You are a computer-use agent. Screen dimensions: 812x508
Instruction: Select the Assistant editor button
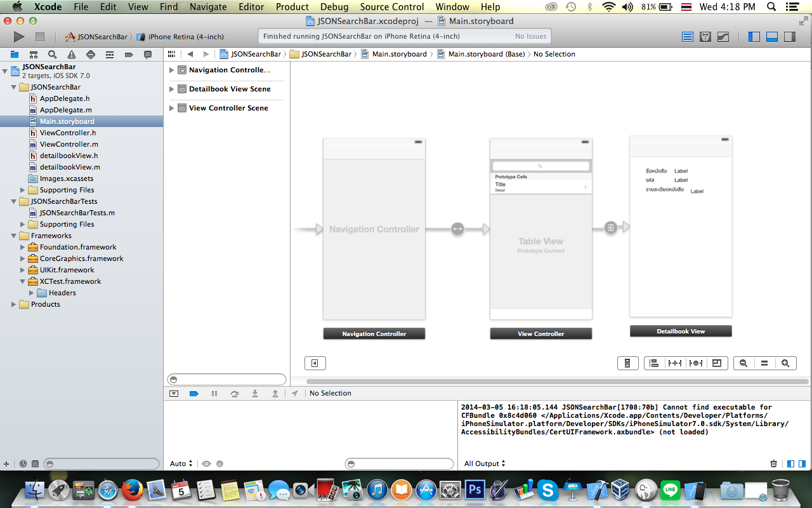click(705, 37)
